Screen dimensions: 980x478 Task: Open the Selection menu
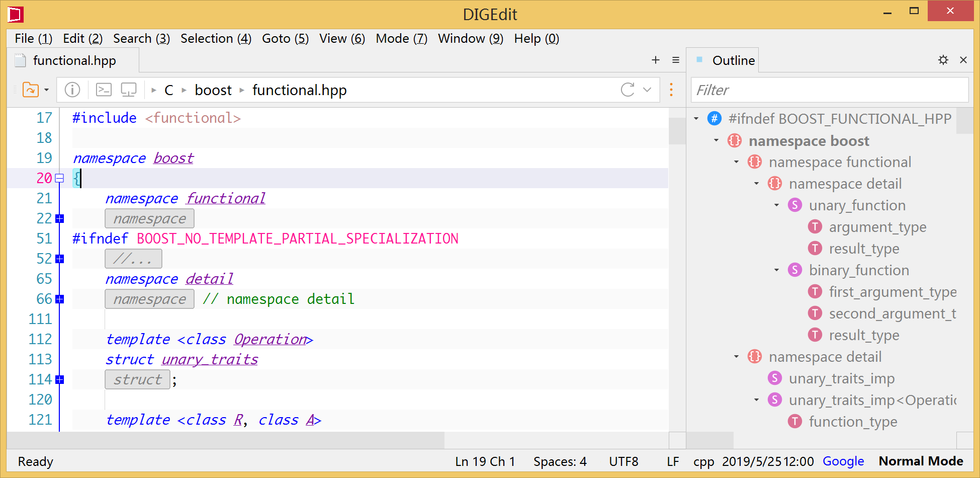(x=215, y=39)
